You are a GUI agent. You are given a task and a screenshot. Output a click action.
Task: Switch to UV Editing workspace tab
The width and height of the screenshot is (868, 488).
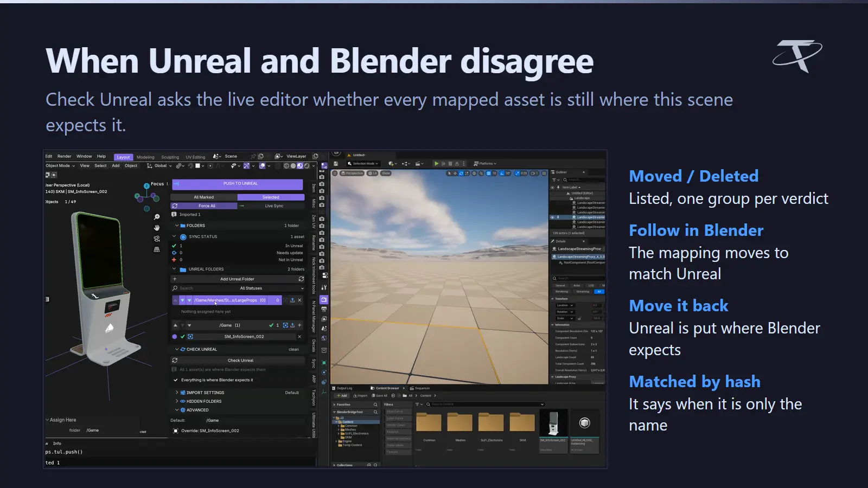[x=195, y=157]
